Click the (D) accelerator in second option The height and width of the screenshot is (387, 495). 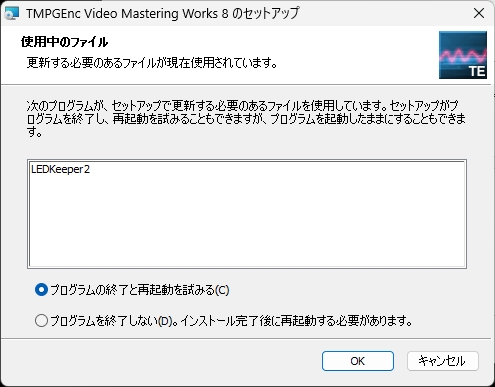click(x=165, y=321)
